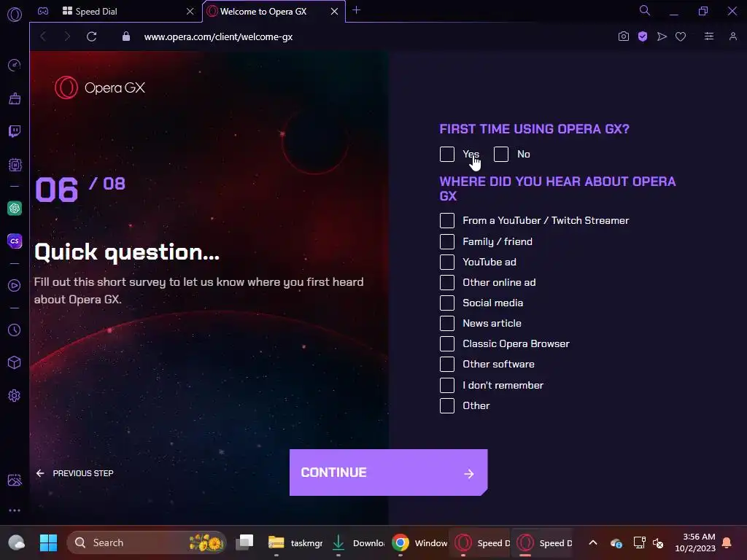Open the Windows Start menu

click(48, 542)
